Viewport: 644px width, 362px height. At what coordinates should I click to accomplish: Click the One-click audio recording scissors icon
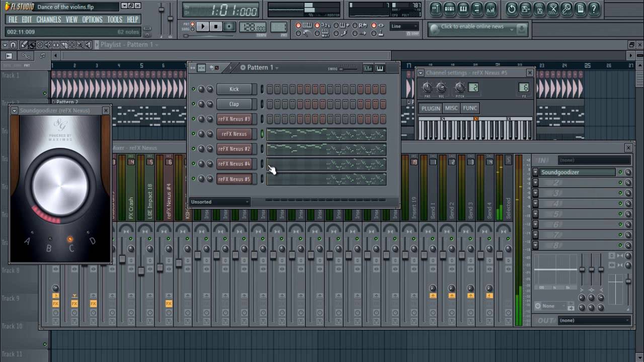(553, 9)
